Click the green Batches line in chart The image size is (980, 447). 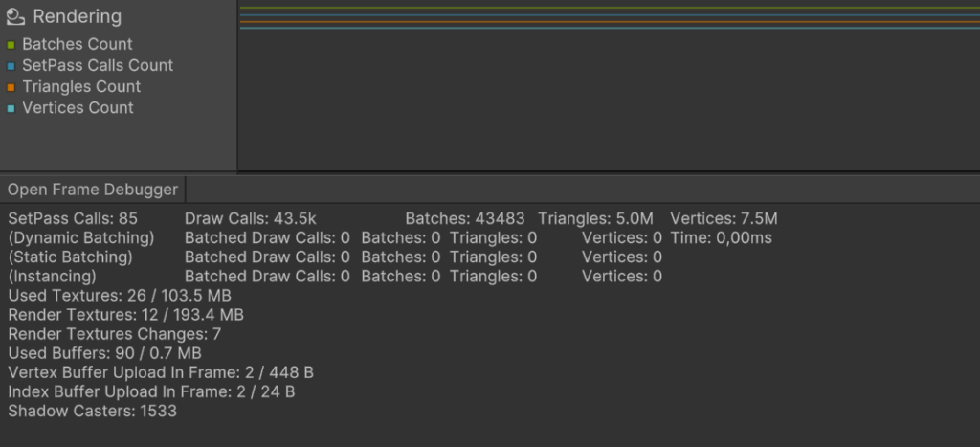(610, 8)
